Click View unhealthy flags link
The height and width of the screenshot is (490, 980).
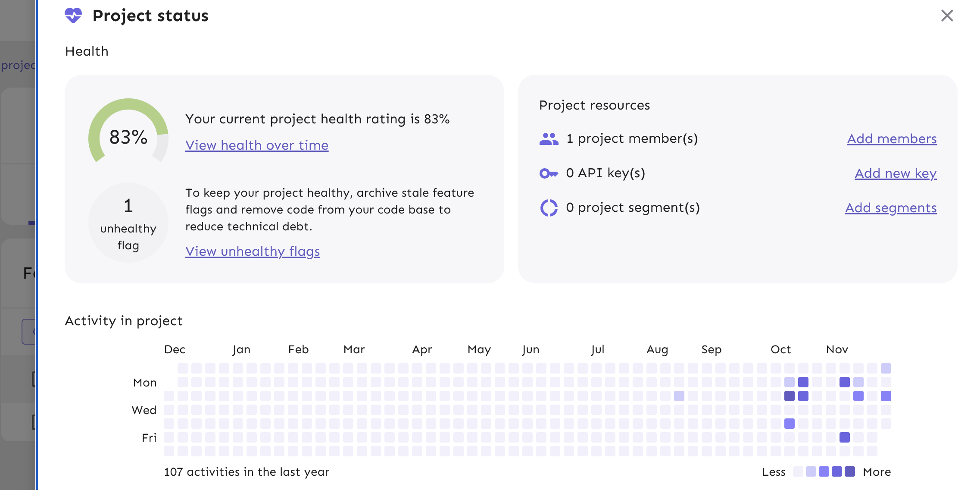253,250
